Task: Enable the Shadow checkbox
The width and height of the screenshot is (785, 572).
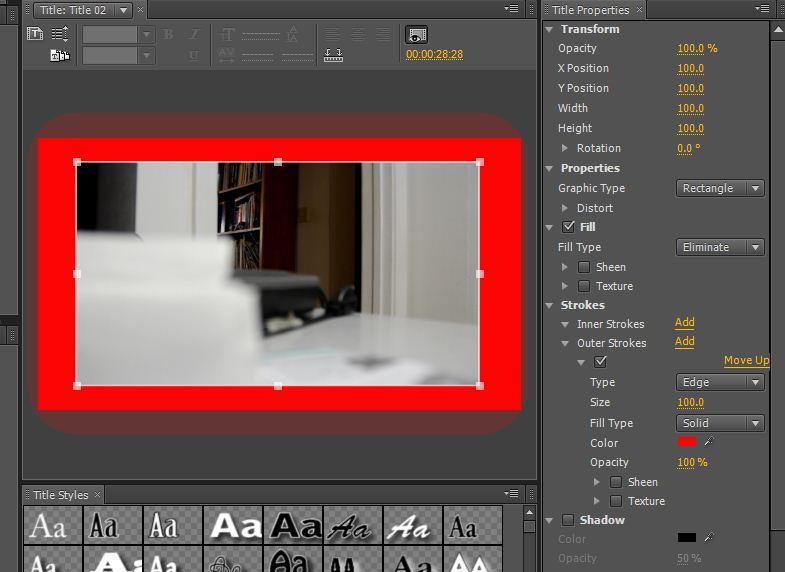Action: pyautogui.click(x=569, y=520)
